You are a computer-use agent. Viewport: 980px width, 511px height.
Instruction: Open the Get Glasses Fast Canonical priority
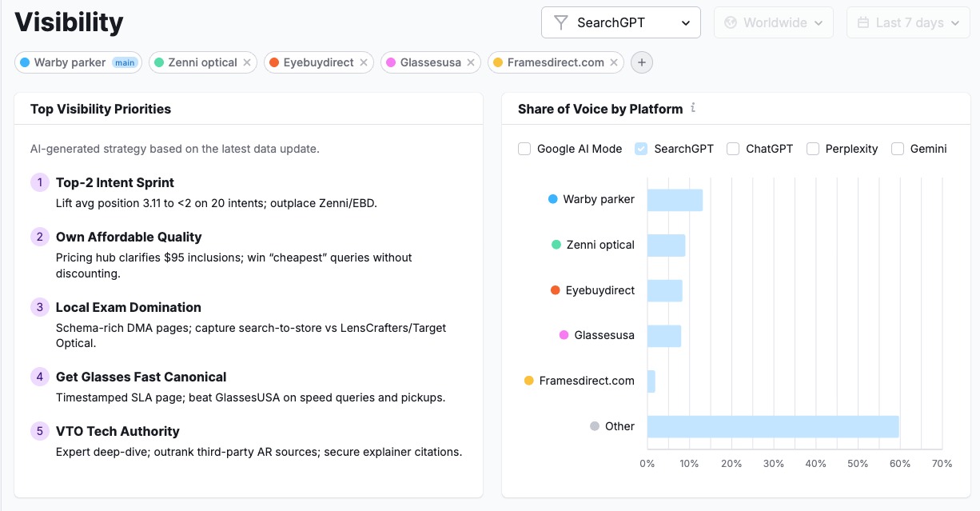pyautogui.click(x=141, y=377)
